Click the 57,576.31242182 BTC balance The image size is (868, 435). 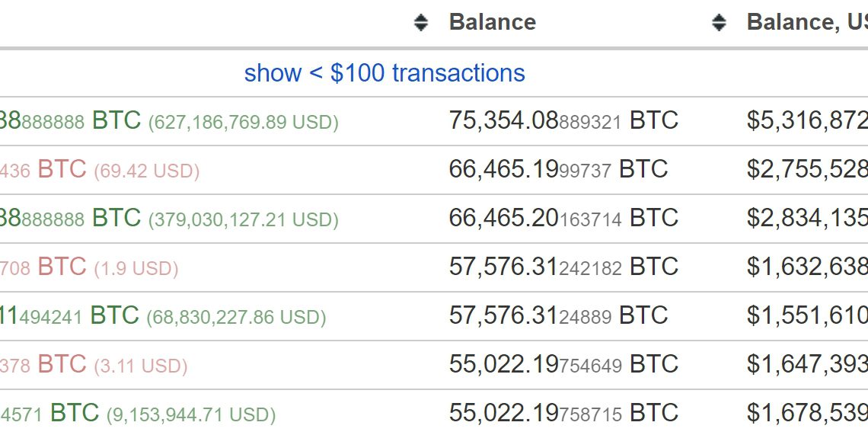pos(563,267)
